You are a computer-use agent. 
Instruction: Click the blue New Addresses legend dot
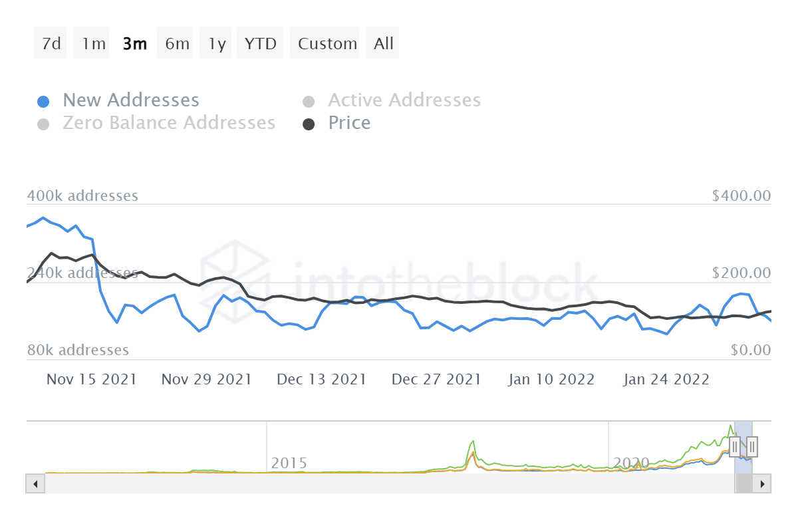[43, 100]
